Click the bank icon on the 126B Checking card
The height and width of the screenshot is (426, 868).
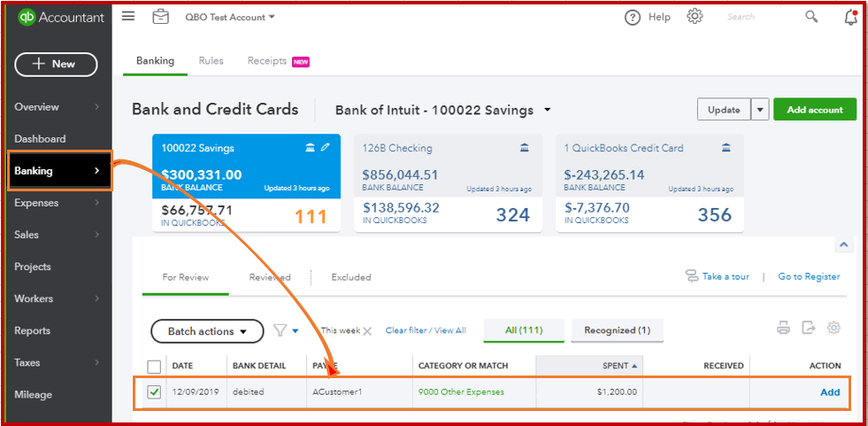524,147
